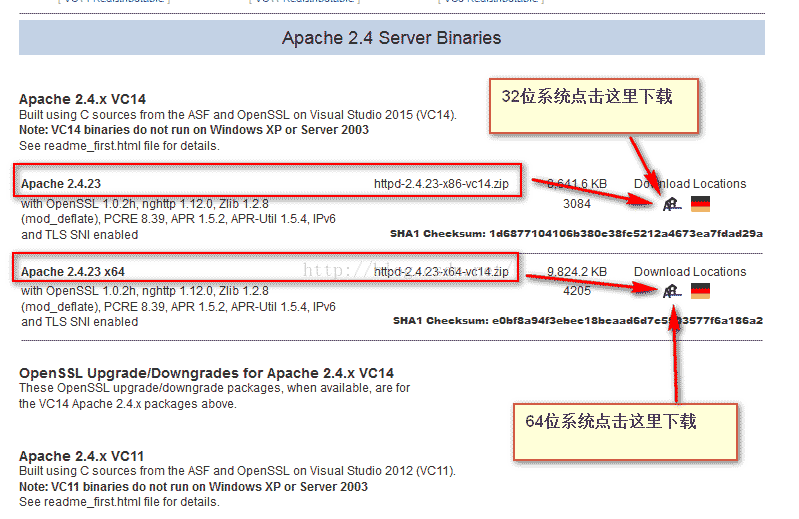Click the Apache 2.4.x VC14 heading
The width and height of the screenshot is (799, 519).
[x=83, y=99]
